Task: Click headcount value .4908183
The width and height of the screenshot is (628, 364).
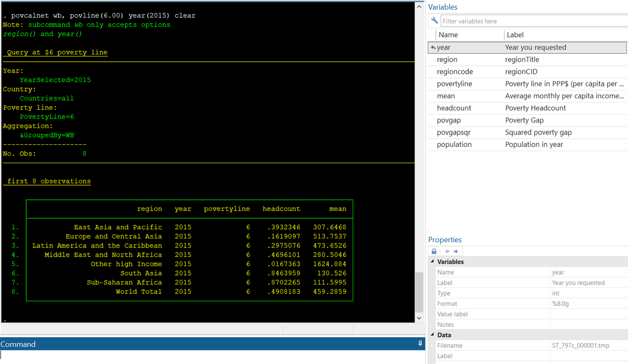Action: (x=284, y=291)
